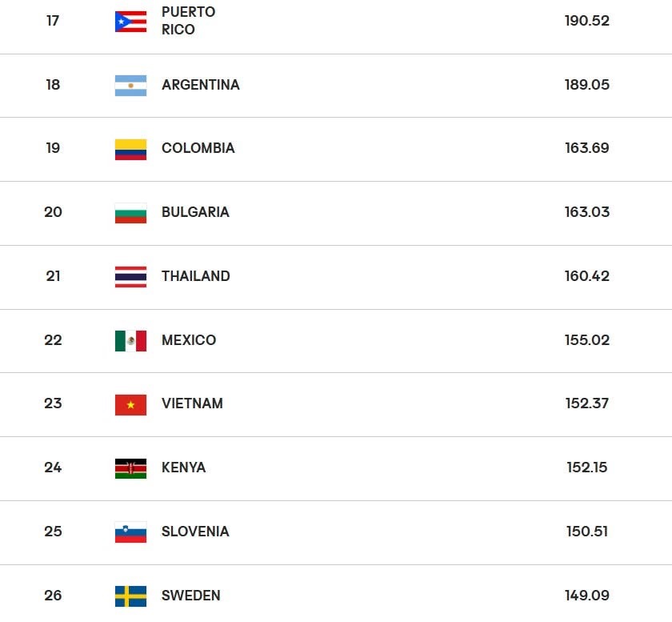This screenshot has width=672, height=622.
Task: Open the VIETNAM team link
Action: pyautogui.click(x=192, y=403)
